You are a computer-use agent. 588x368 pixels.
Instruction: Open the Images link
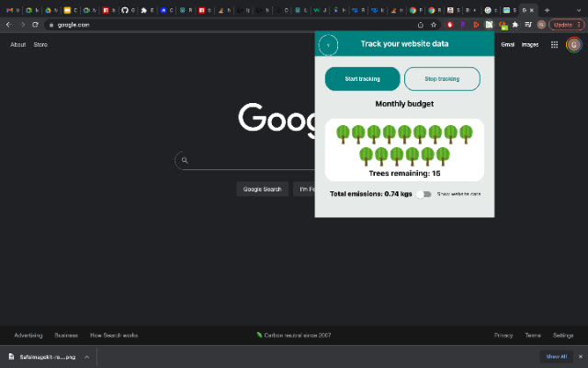click(530, 45)
